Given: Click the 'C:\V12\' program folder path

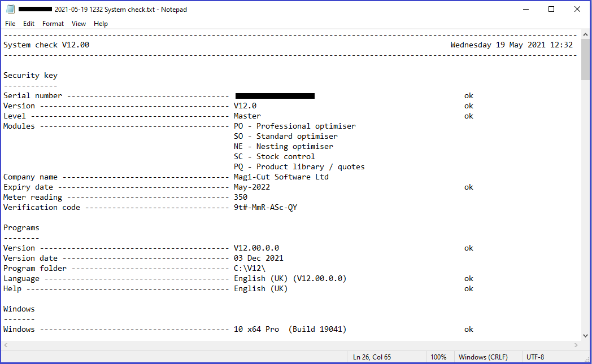Looking at the screenshot, I should pyautogui.click(x=250, y=269).
